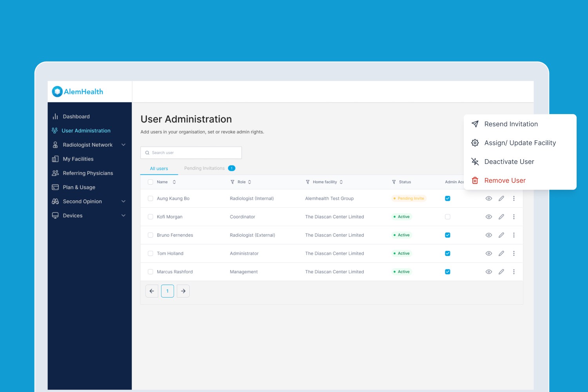Disable admin access for Bruno Fernendes
588x392 pixels.
pyautogui.click(x=448, y=235)
